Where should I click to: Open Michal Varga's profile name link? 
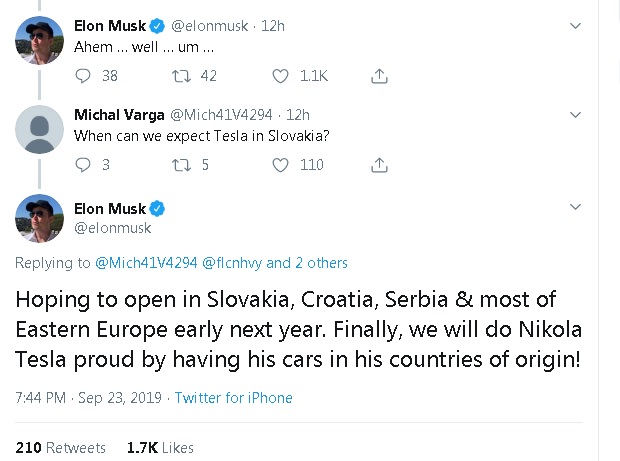(x=118, y=114)
